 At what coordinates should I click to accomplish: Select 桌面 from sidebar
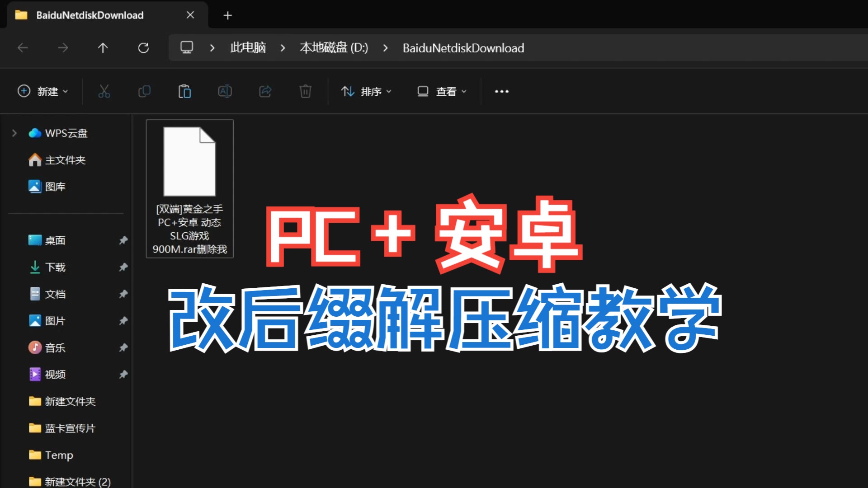point(56,240)
